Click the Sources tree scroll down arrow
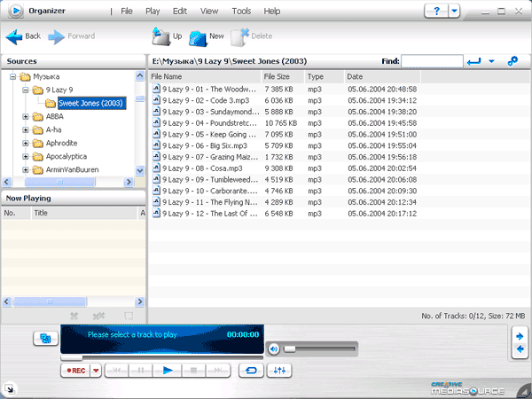The image size is (532, 399). (x=140, y=170)
